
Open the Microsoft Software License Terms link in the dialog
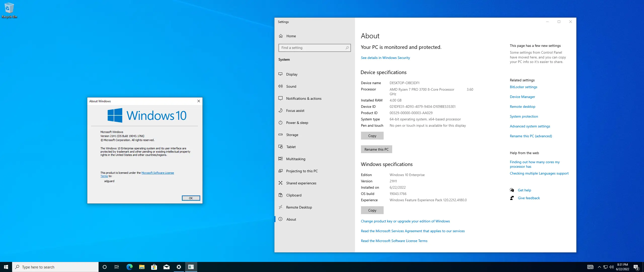coord(157,173)
